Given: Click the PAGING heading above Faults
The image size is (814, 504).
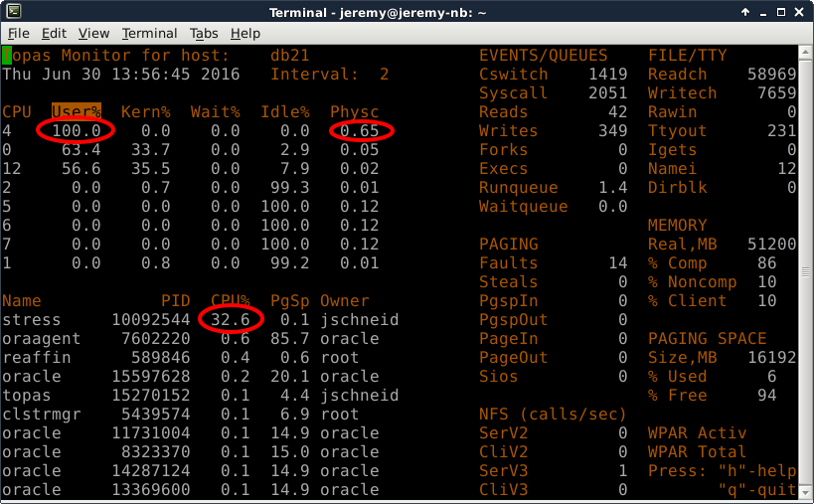Looking at the screenshot, I should click(508, 244).
